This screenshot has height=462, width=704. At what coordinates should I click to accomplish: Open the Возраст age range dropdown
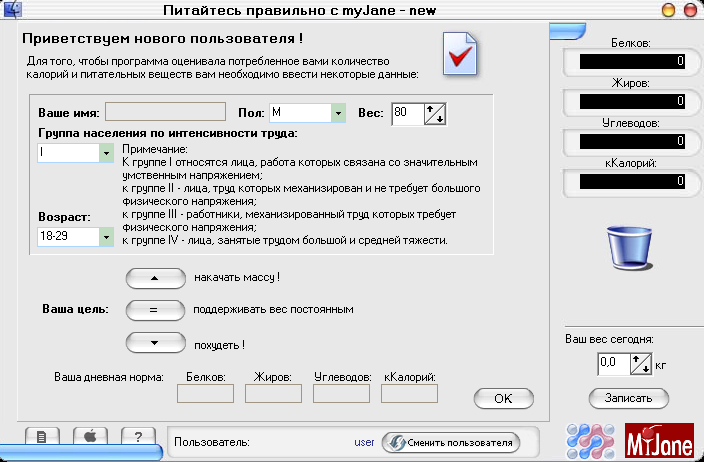click(105, 237)
